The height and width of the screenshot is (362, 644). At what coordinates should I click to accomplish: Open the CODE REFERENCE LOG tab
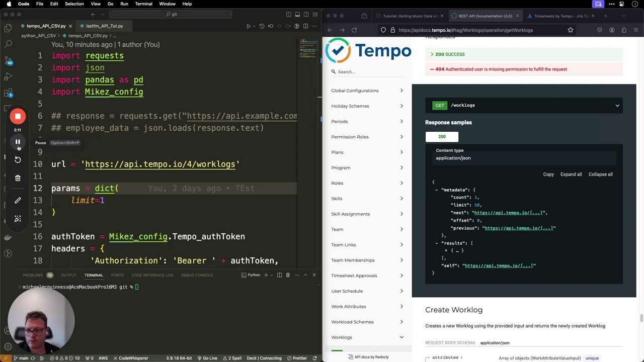tap(152, 275)
